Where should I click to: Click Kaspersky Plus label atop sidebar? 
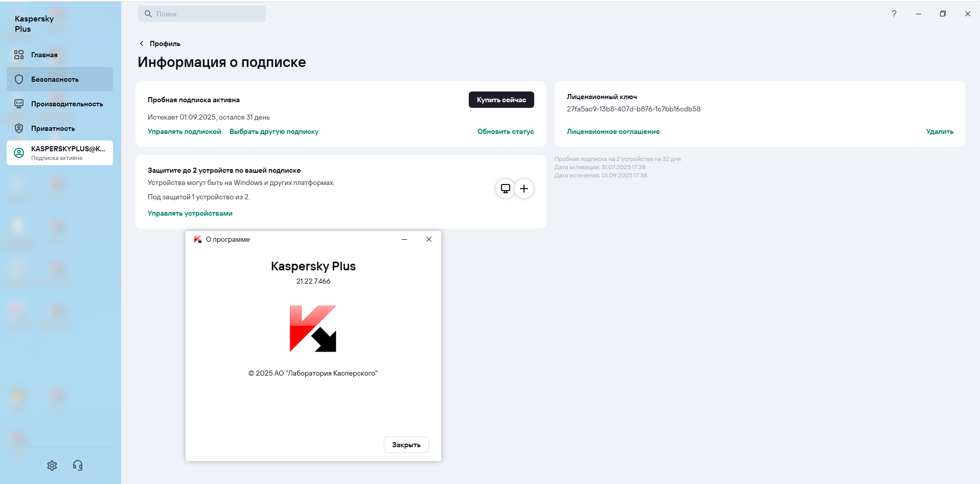34,24
